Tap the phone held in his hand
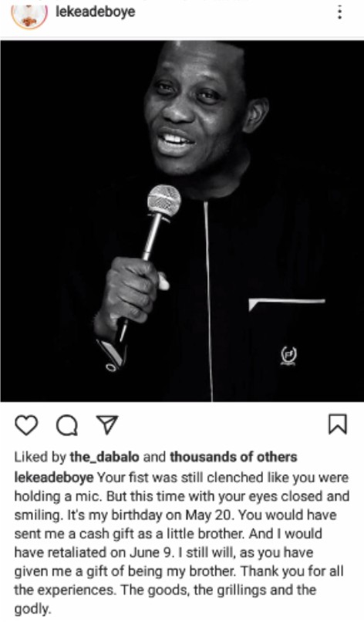 pos(113,353)
